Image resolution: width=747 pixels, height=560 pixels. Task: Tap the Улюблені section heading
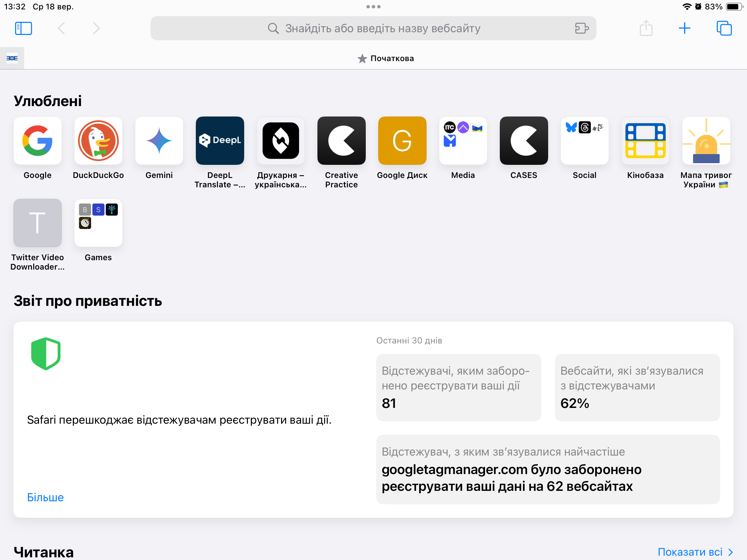[48, 101]
